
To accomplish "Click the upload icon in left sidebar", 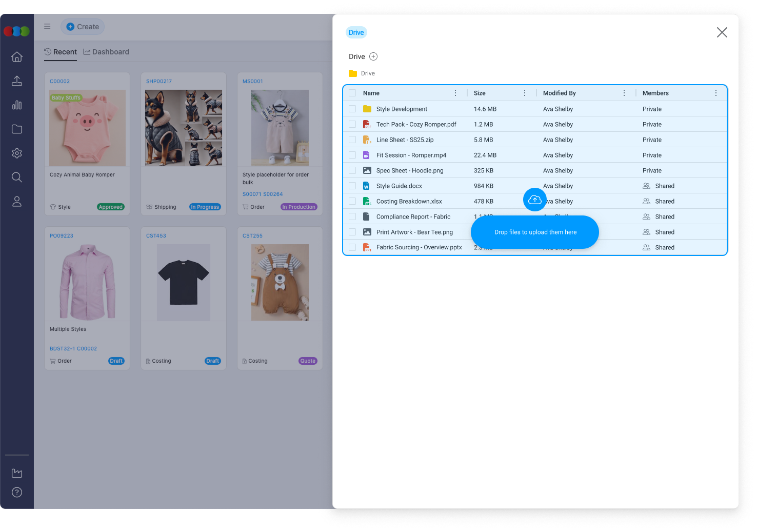I will pyautogui.click(x=17, y=81).
